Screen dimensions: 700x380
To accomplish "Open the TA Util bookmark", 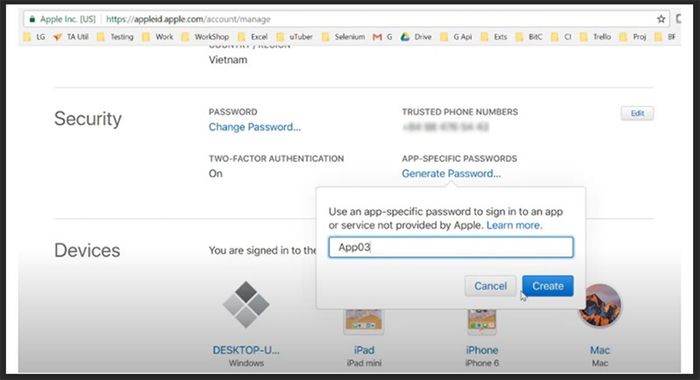I will coord(71,37).
